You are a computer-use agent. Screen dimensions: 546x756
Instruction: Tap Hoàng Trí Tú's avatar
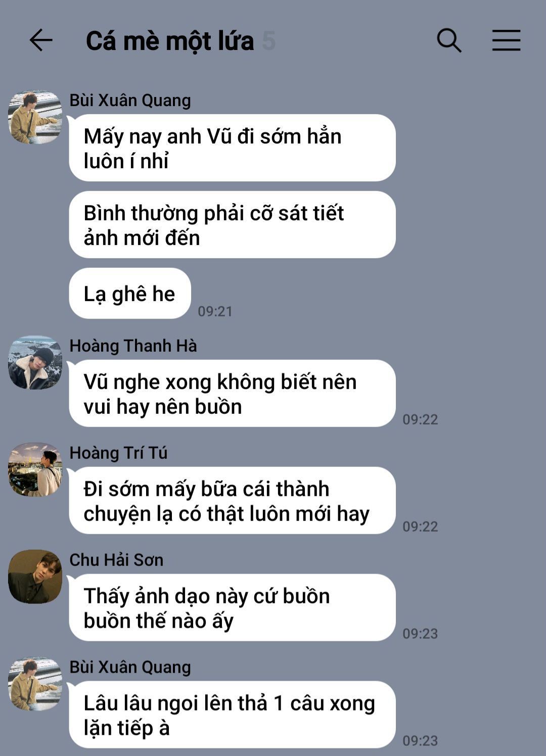(x=35, y=470)
